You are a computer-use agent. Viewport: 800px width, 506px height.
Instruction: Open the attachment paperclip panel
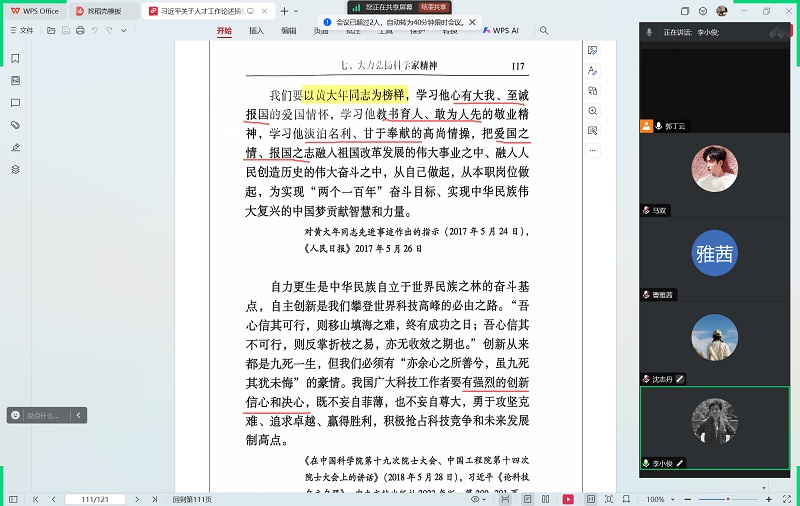[15, 125]
